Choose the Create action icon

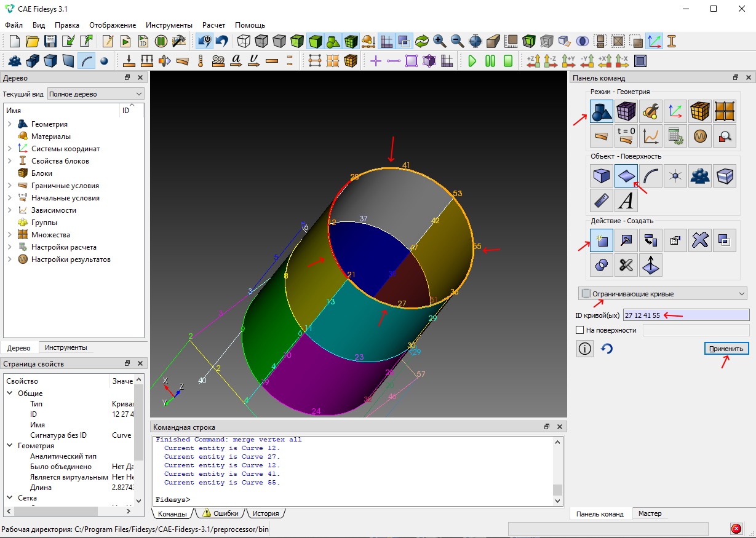(602, 240)
